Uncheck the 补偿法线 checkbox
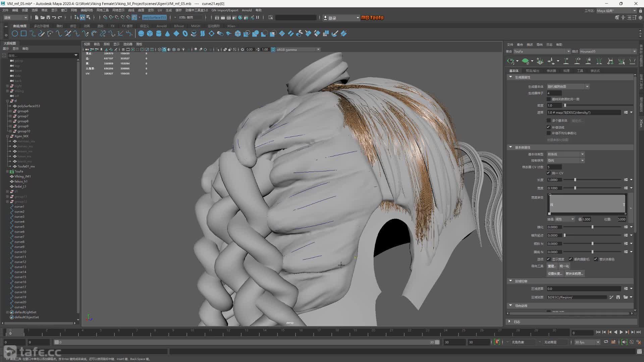 pyautogui.click(x=549, y=127)
